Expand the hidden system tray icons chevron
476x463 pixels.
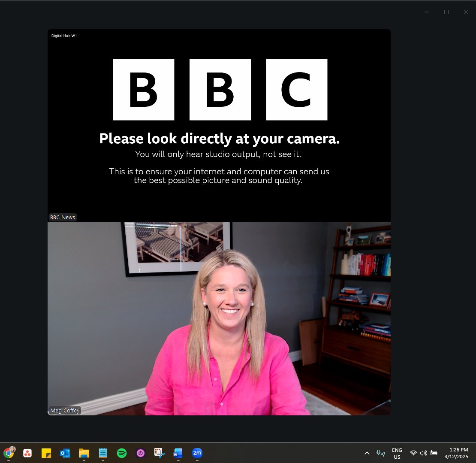coord(367,453)
